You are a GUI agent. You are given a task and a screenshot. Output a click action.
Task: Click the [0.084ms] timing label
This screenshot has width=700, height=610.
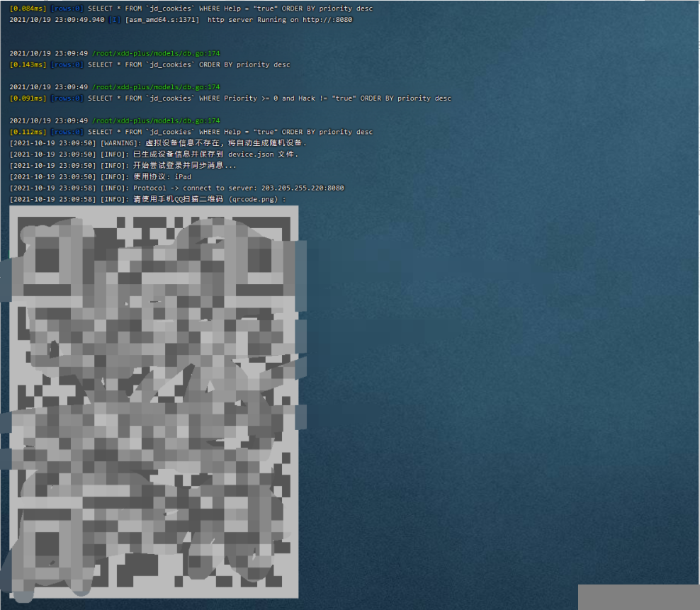(x=28, y=9)
